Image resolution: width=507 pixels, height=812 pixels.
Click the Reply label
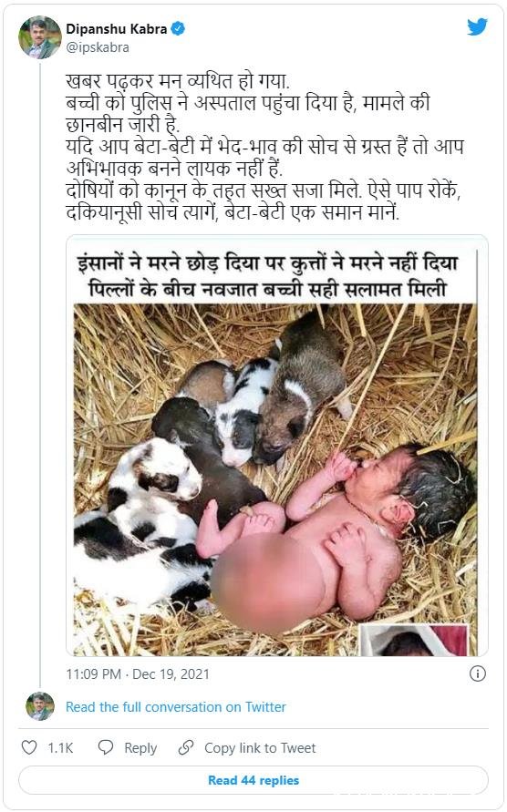tap(140, 748)
